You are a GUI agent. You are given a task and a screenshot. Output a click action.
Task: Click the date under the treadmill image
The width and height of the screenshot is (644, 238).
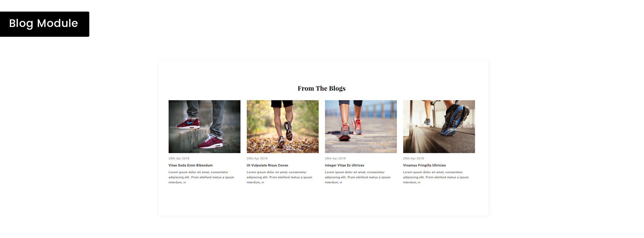coord(414,158)
